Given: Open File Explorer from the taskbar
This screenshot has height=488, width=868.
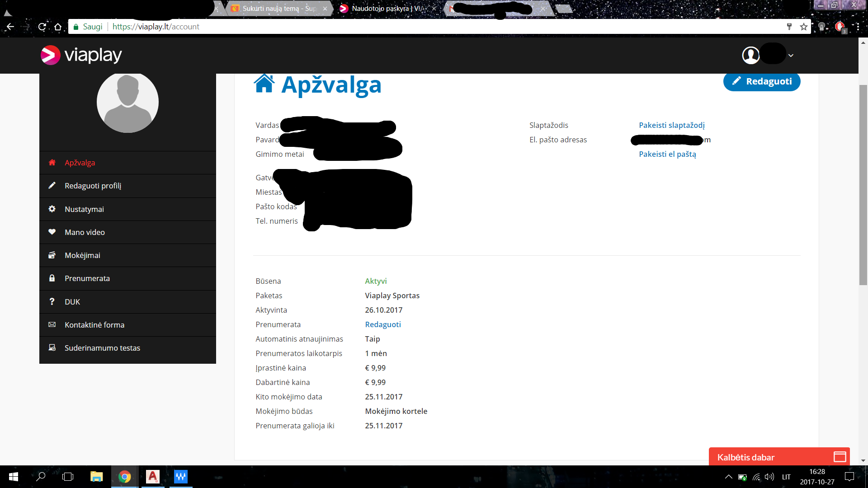Looking at the screenshot, I should 96,477.
